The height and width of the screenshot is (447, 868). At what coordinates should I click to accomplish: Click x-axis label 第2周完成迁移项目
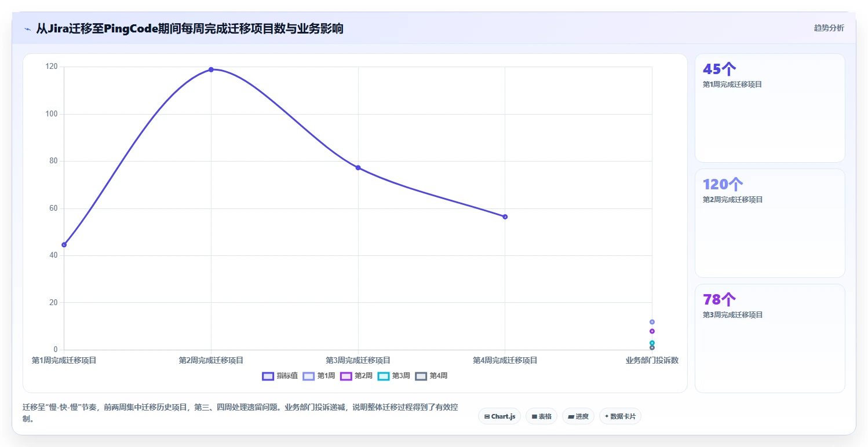(211, 360)
